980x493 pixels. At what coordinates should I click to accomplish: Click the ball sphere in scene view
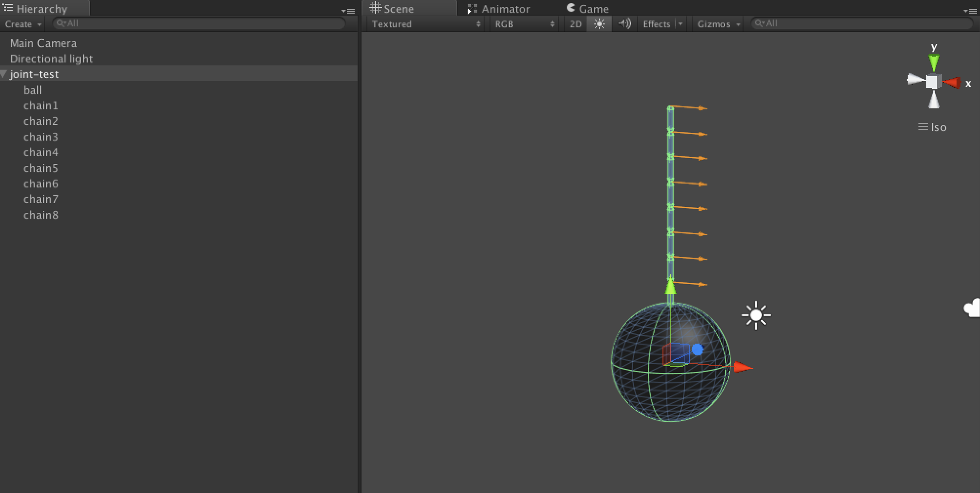click(671, 362)
